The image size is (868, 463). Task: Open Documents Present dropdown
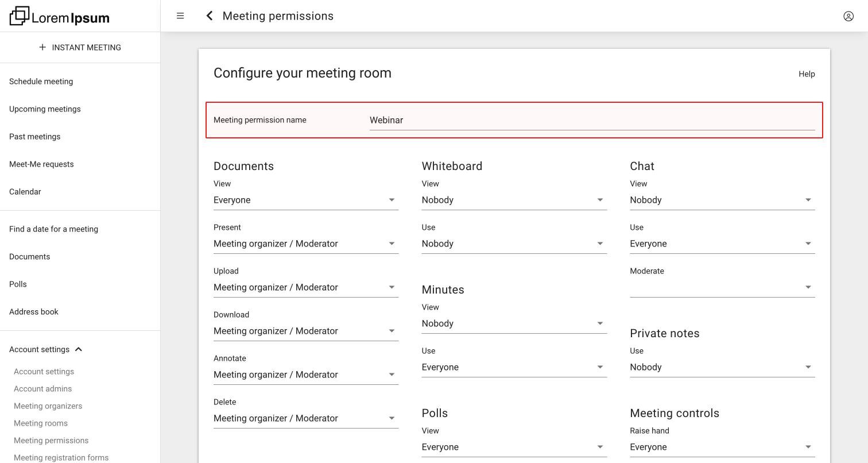(306, 244)
